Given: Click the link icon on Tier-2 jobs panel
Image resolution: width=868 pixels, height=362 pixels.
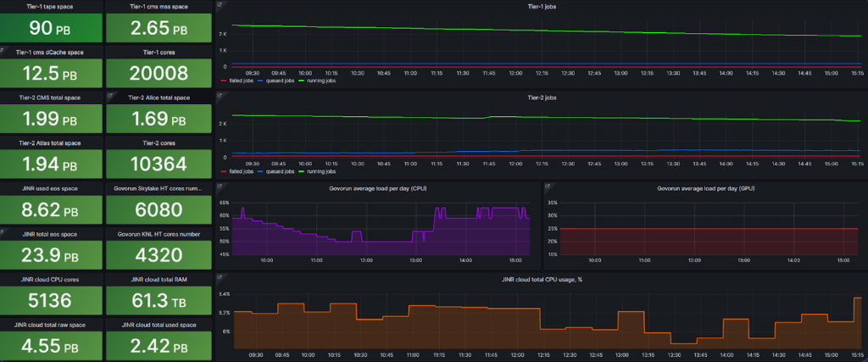Looking at the screenshot, I should pyautogui.click(x=220, y=95).
